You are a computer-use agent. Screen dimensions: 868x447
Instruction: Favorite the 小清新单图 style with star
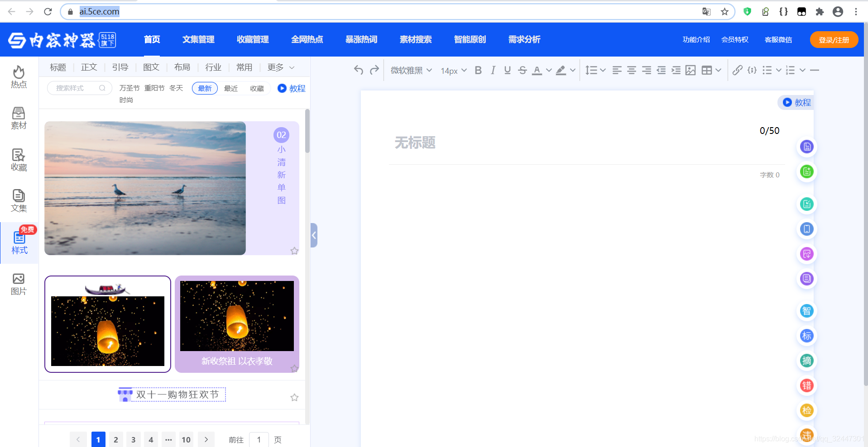click(294, 251)
